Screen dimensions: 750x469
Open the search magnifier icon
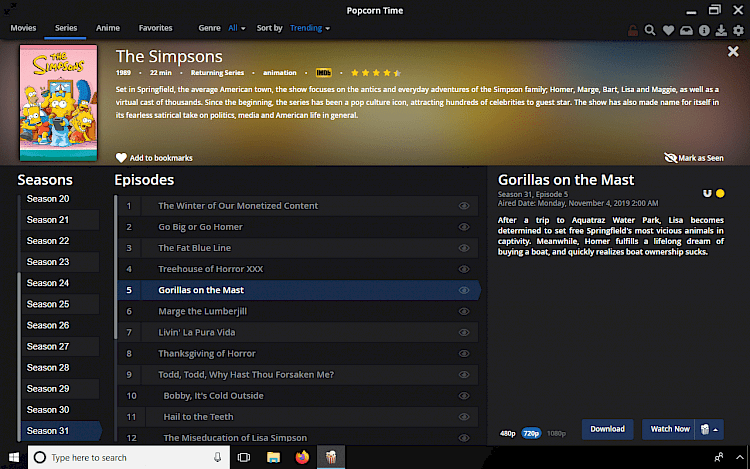tap(650, 31)
